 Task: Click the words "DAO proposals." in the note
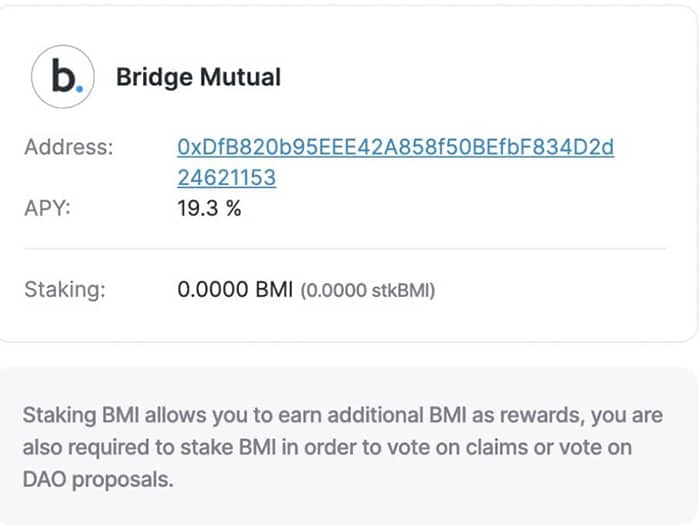pyautogui.click(x=98, y=479)
